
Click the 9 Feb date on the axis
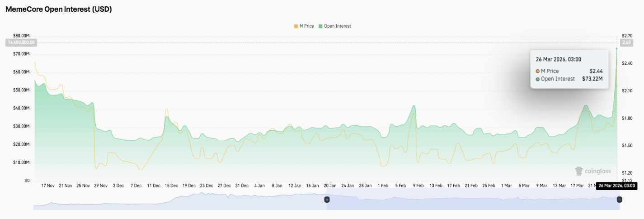pyautogui.click(x=418, y=186)
